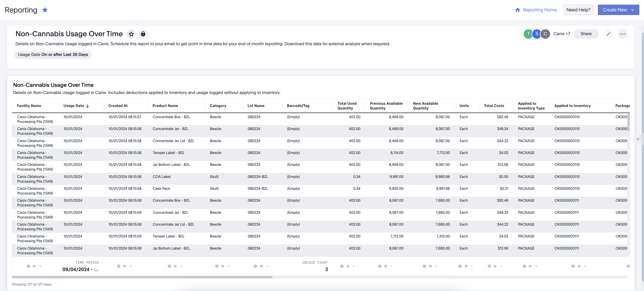
Task: Sort by the Total Costs column header
Action: (x=494, y=106)
